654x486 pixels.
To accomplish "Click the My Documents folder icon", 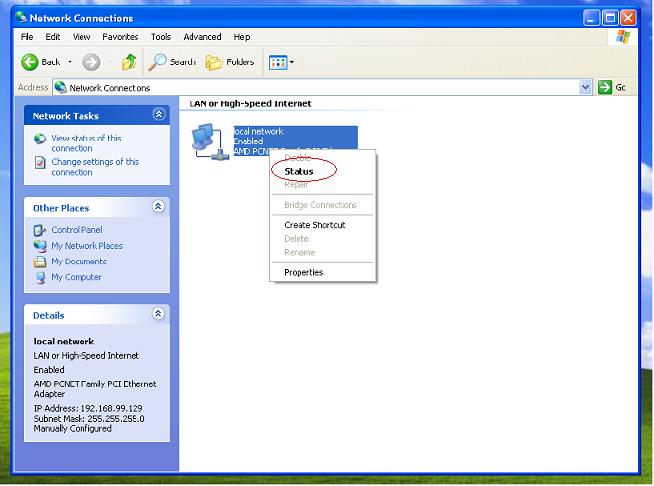I will click(40, 262).
